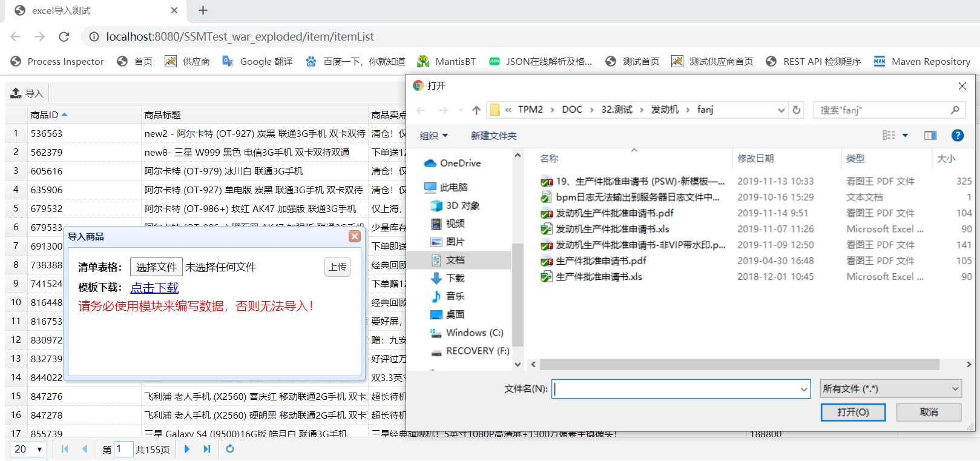
Task: Click the file dialog back arrow
Action: [x=421, y=110]
